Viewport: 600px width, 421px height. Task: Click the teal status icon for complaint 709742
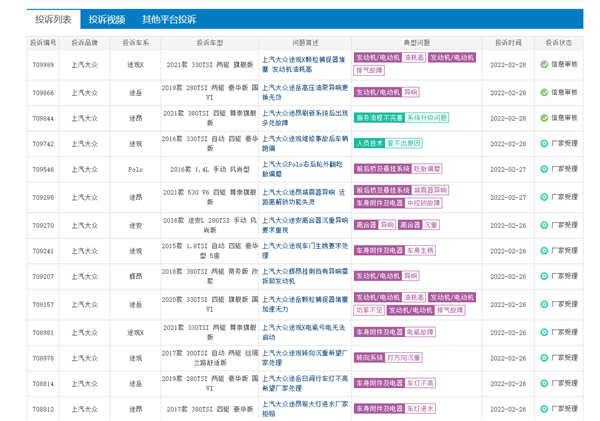544,144
